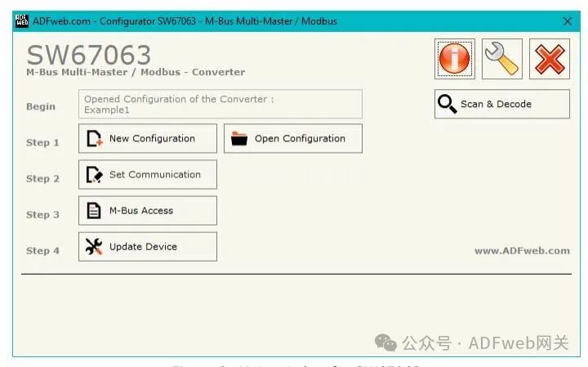
Task: Click the Step 1 label
Action: (x=42, y=142)
